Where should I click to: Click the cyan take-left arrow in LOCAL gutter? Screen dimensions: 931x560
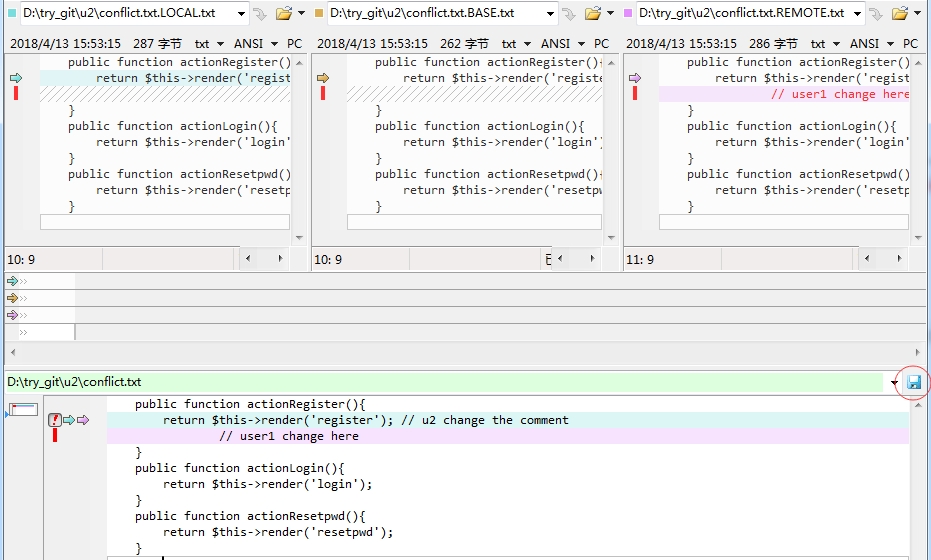coord(16,78)
